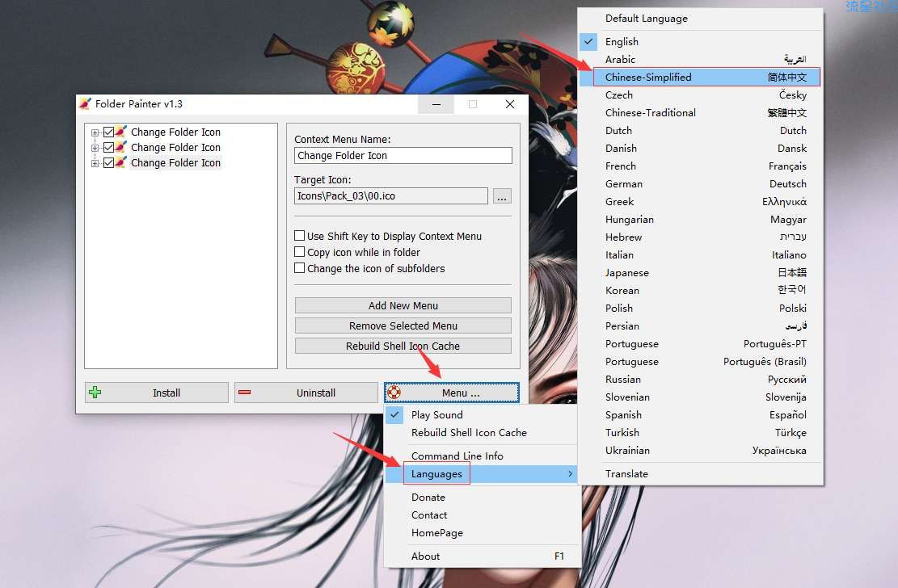Open About menu entry
This screenshot has height=588, width=898.
click(481, 556)
